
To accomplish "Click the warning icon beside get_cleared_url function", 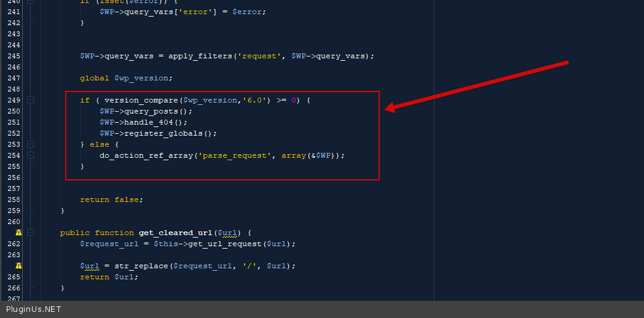I will click(18, 233).
